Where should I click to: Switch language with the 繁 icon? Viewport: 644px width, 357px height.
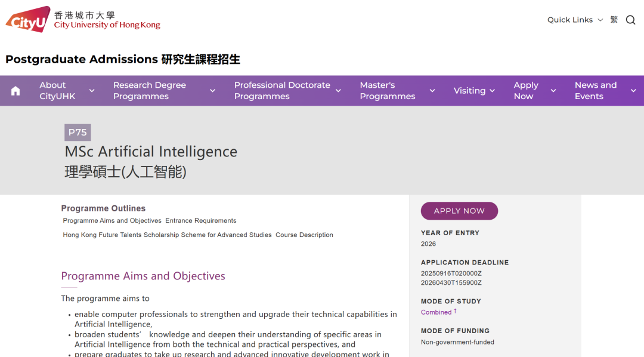point(614,20)
